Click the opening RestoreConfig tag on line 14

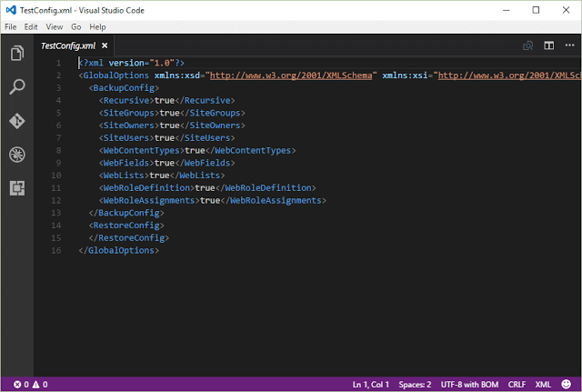pyautogui.click(x=126, y=226)
